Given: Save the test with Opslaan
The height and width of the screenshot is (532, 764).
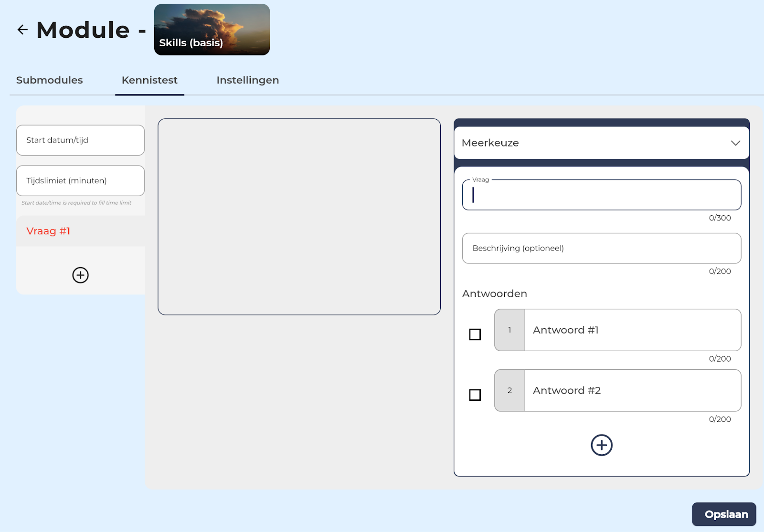Looking at the screenshot, I should point(724,514).
